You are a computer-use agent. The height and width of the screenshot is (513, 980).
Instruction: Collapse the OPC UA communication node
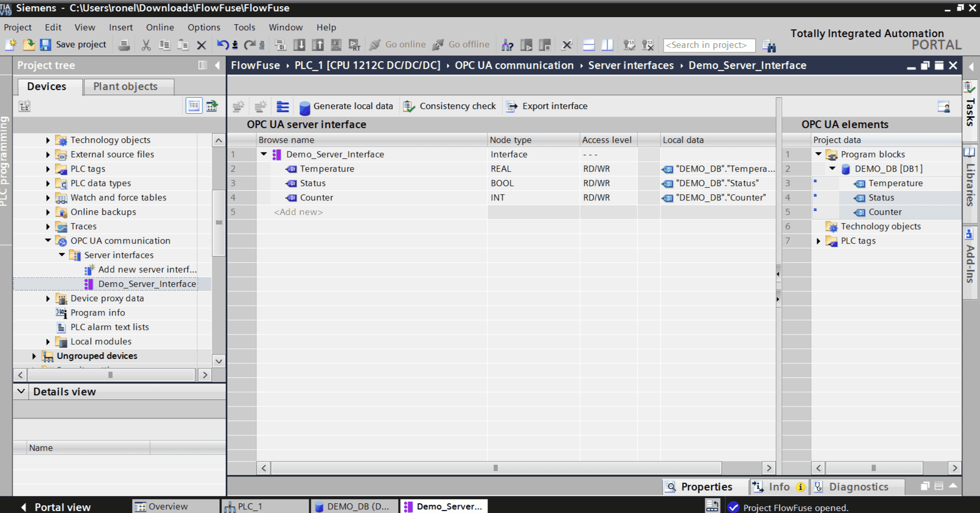click(48, 241)
